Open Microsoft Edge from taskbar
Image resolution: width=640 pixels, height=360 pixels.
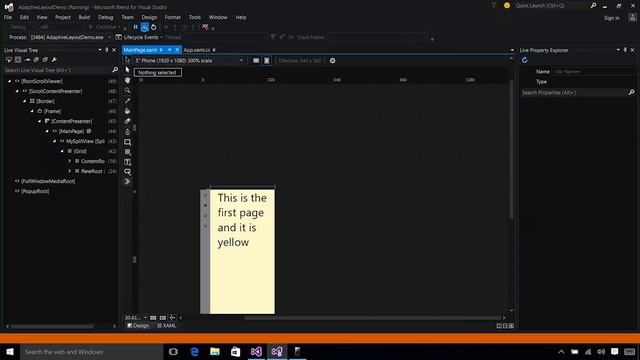[194, 351]
